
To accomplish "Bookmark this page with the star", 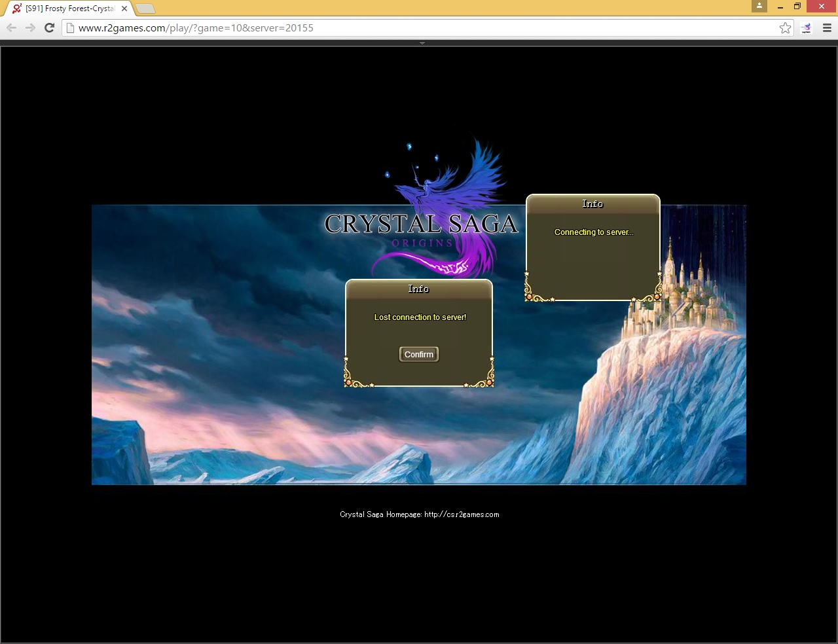I will pyautogui.click(x=785, y=27).
